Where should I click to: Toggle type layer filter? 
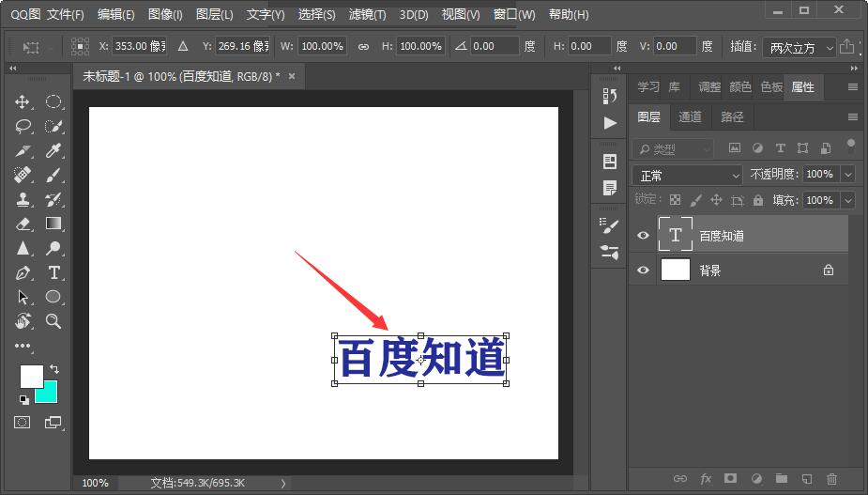(780, 148)
